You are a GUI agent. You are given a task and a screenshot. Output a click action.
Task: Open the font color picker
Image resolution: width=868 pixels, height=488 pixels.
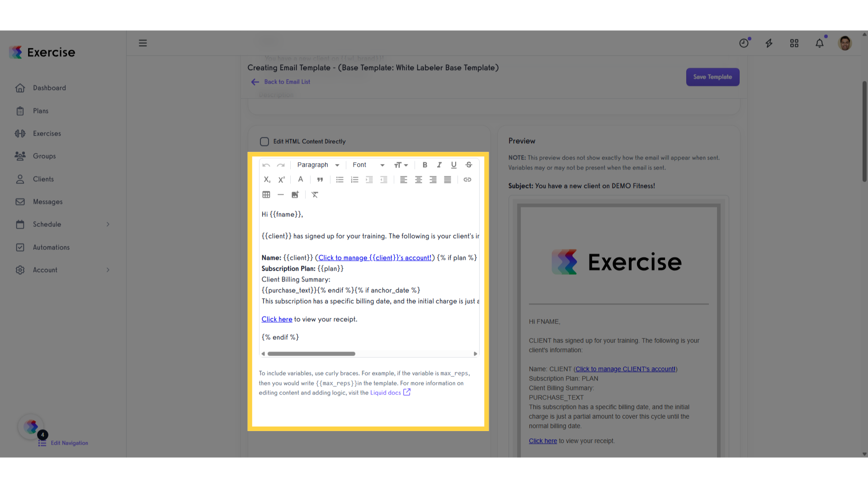tap(300, 179)
